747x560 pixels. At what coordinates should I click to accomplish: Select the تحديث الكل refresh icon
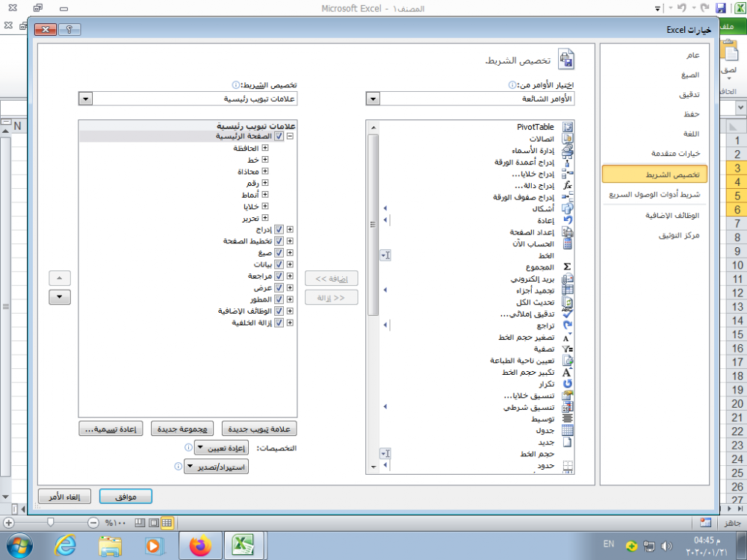567,302
